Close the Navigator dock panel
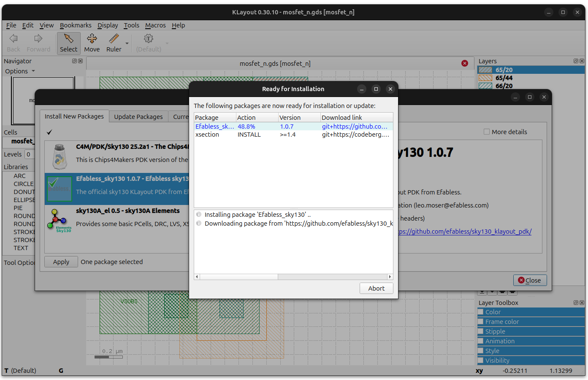 (80, 61)
